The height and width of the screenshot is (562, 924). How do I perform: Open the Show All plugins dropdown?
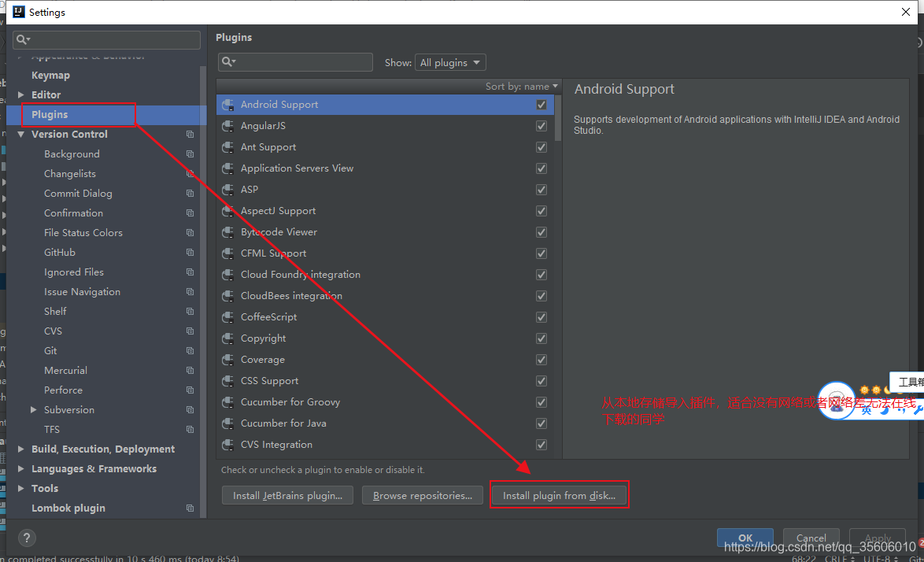pyautogui.click(x=450, y=62)
